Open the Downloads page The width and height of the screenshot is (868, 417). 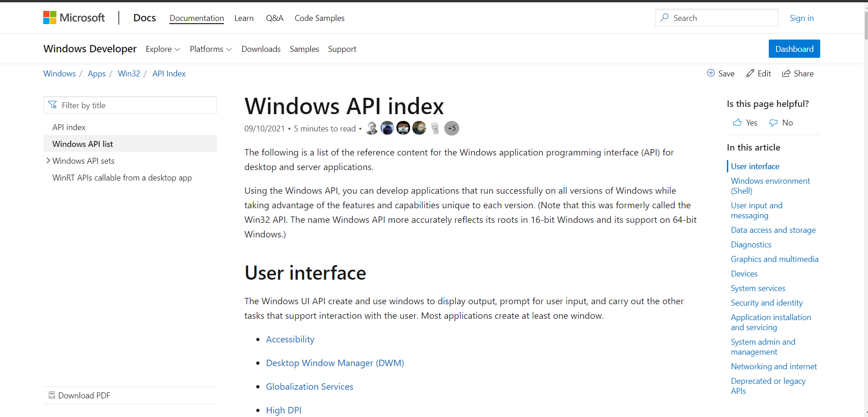261,49
